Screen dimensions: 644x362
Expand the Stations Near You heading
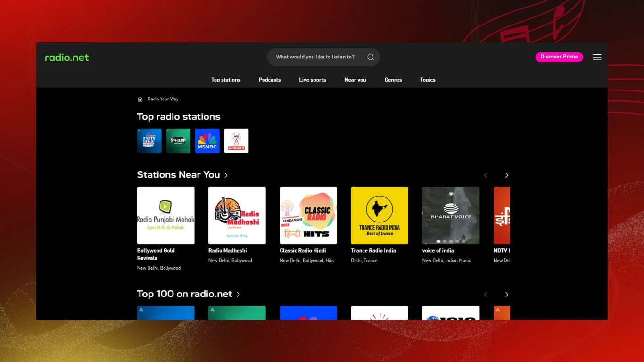(x=182, y=175)
